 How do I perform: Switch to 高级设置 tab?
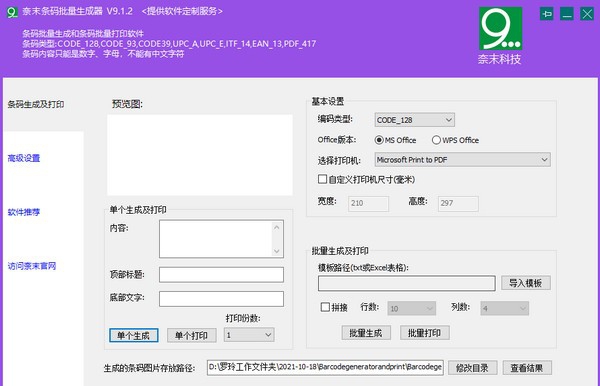(x=24, y=158)
